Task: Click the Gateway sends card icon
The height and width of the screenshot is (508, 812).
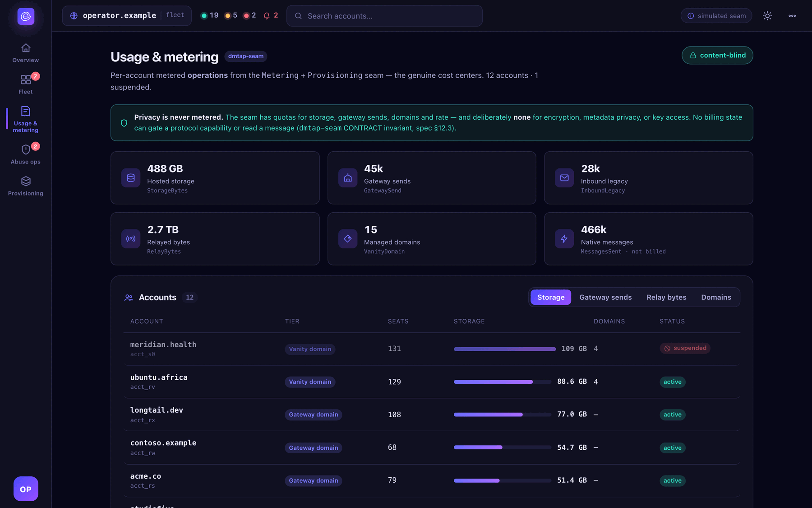Action: (348, 177)
